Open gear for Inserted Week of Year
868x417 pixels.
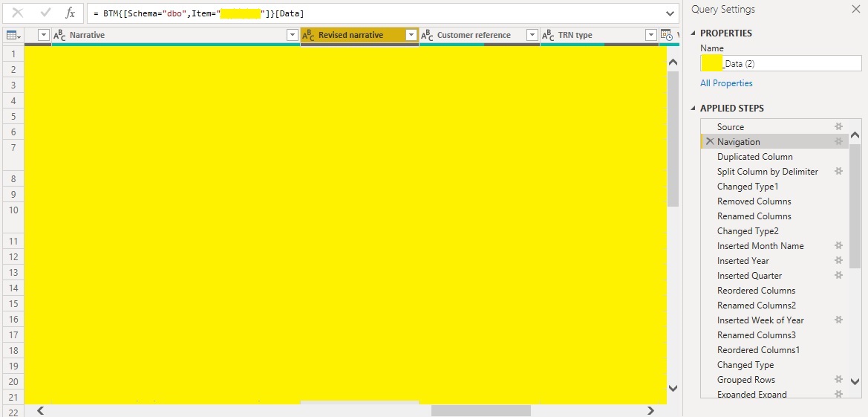(x=838, y=320)
